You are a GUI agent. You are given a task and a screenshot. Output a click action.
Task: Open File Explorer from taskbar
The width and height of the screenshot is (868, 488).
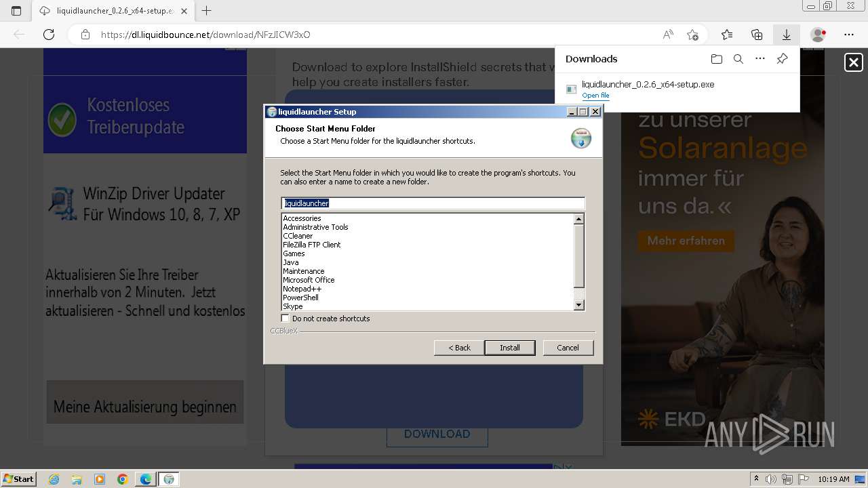(x=77, y=479)
